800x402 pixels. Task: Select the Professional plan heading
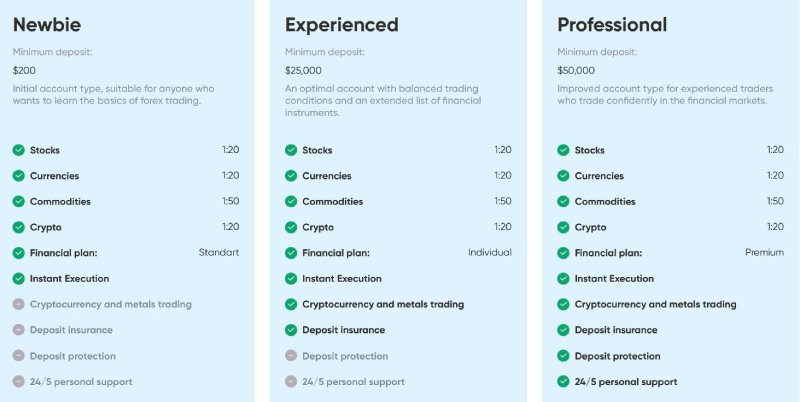pyautogui.click(x=612, y=24)
